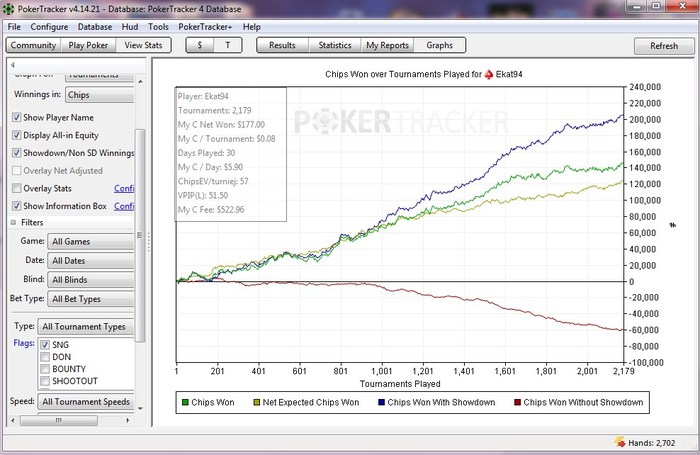Open the Game All Games dropdown

(x=91, y=242)
